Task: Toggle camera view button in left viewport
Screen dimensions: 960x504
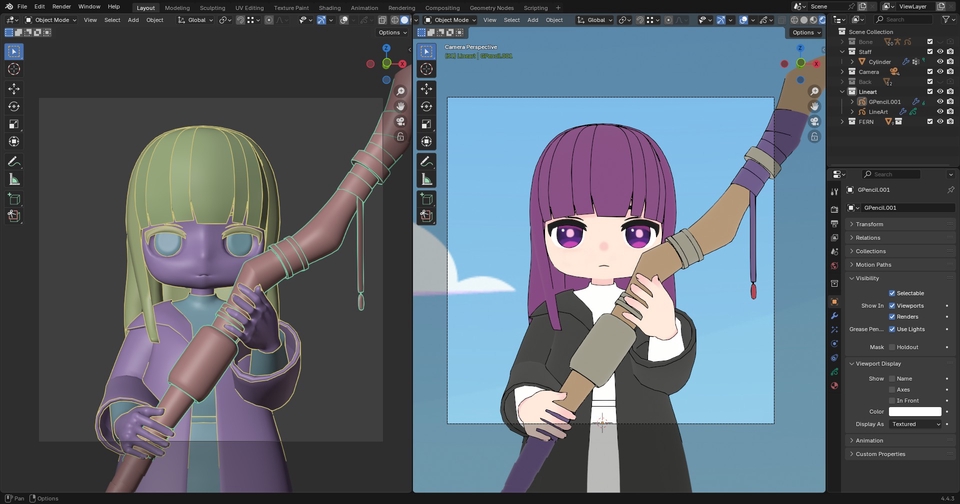Action: click(x=400, y=121)
